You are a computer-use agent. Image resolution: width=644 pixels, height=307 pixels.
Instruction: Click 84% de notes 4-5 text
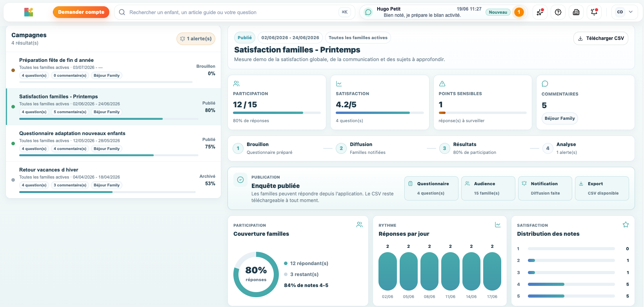[x=306, y=285]
